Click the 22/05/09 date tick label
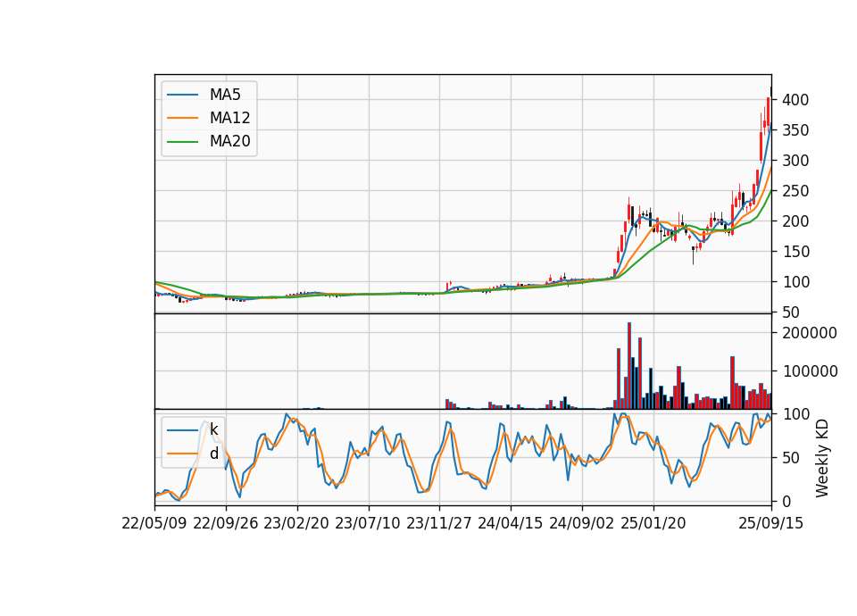This screenshot has height=616, width=857. coord(154,523)
